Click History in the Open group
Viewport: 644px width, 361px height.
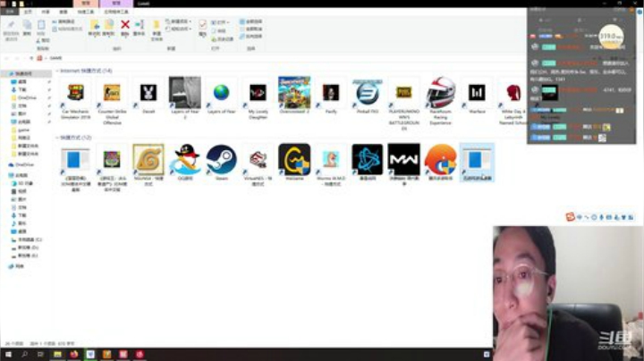222,39
